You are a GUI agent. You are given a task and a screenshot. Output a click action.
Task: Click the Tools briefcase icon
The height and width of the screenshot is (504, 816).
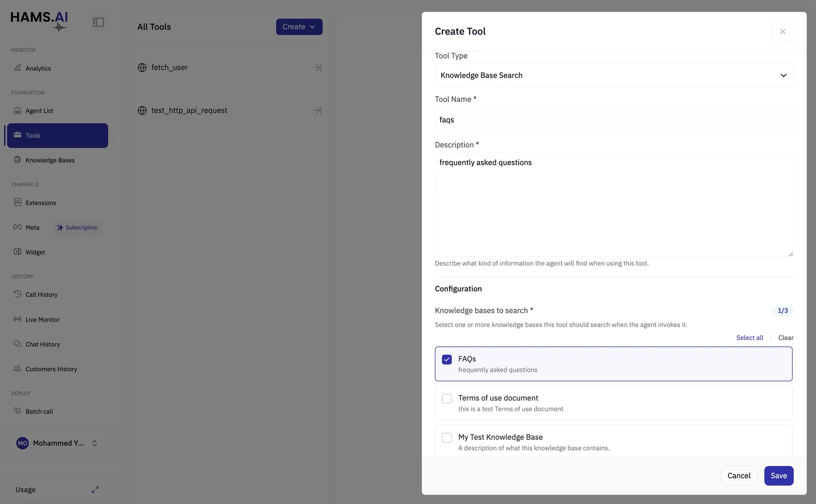click(x=17, y=135)
